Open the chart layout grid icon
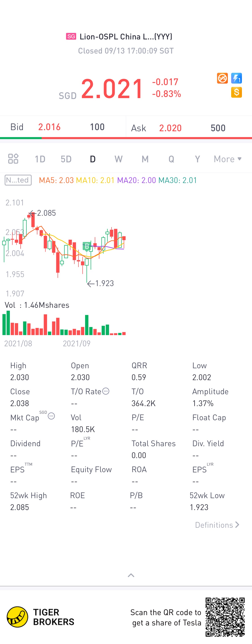 [13, 159]
